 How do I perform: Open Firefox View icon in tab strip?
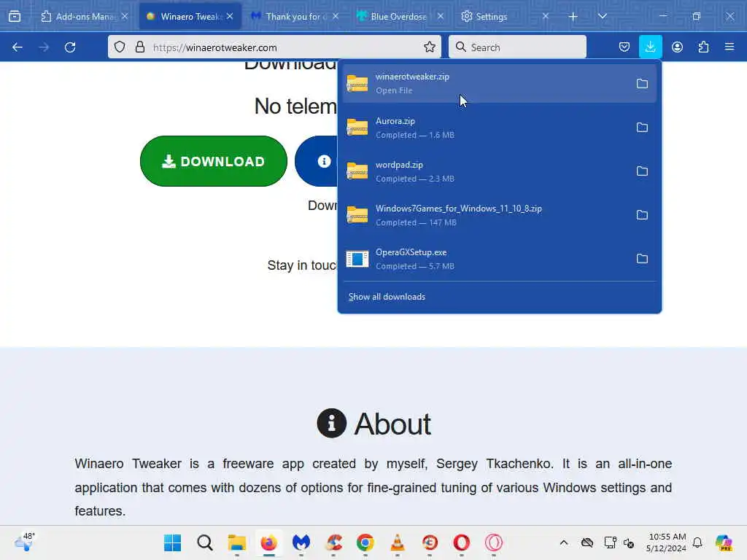pos(15,16)
